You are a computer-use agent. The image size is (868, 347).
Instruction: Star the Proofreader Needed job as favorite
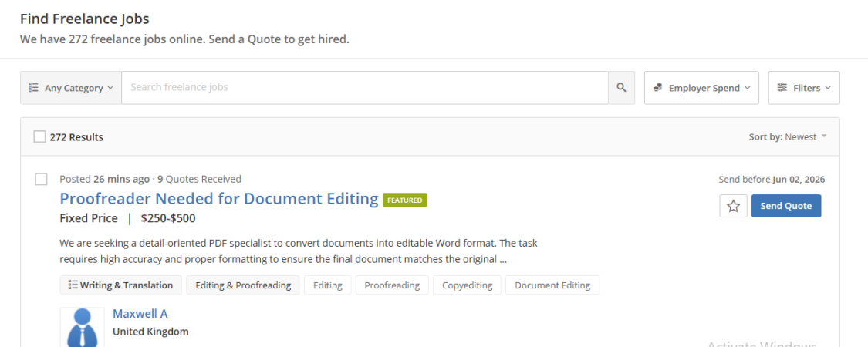734,206
